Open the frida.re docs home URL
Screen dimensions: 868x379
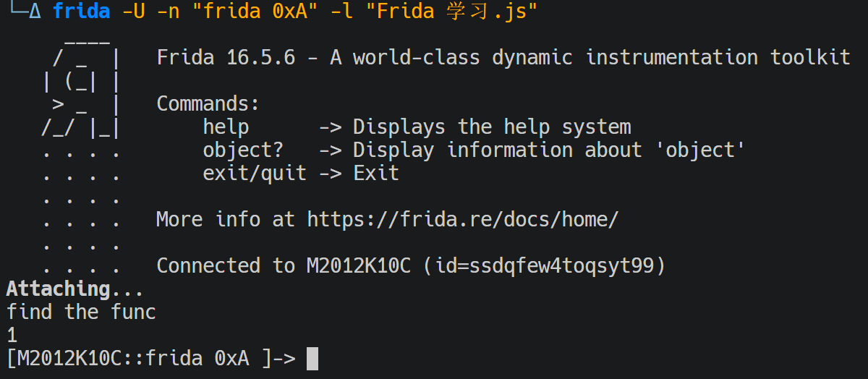point(463,220)
